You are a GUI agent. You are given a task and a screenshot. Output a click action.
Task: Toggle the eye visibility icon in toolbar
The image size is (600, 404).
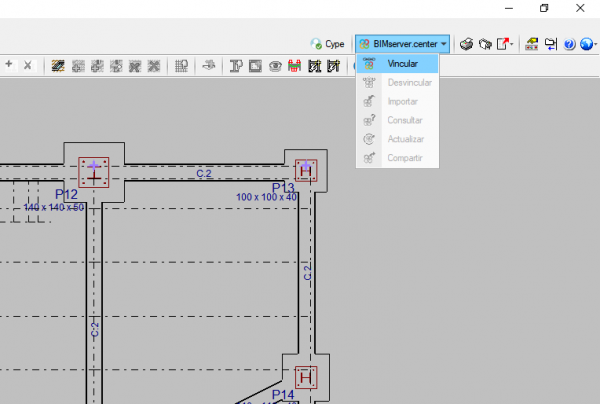pyautogui.click(x=275, y=66)
